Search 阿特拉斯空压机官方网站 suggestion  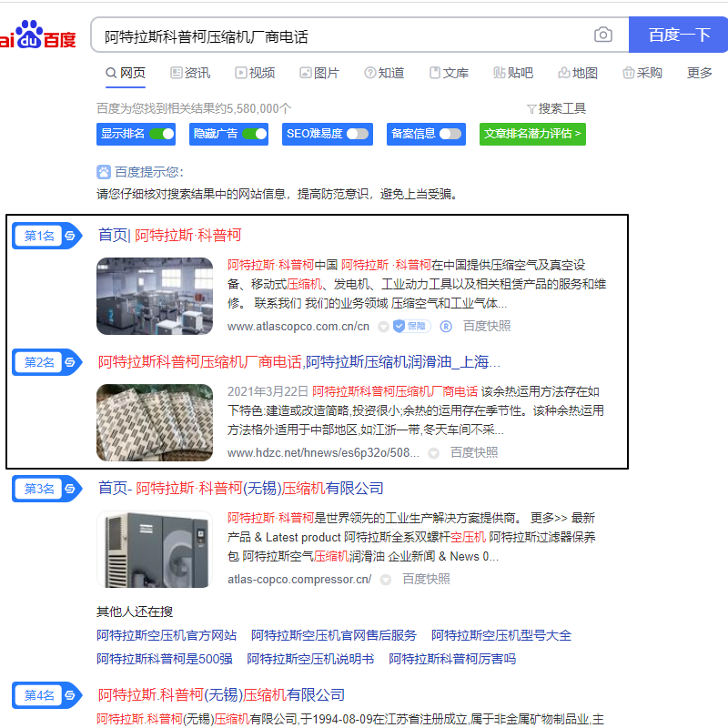(167, 635)
